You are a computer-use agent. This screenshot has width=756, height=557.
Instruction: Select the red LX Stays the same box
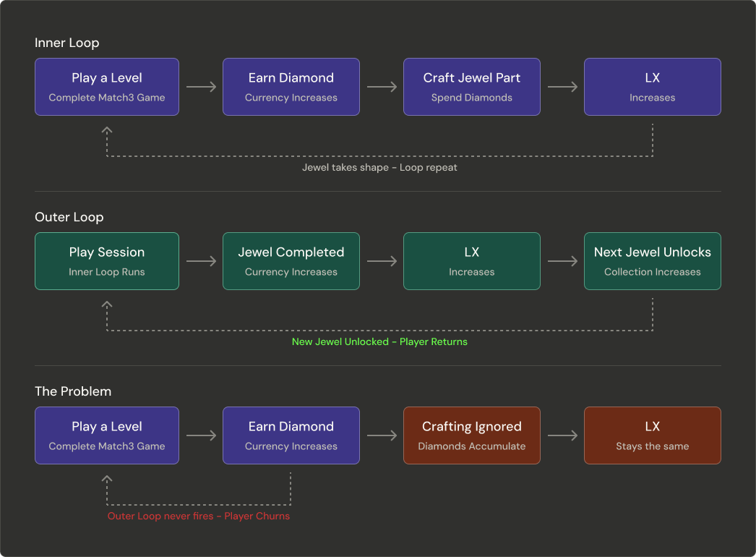(652, 435)
